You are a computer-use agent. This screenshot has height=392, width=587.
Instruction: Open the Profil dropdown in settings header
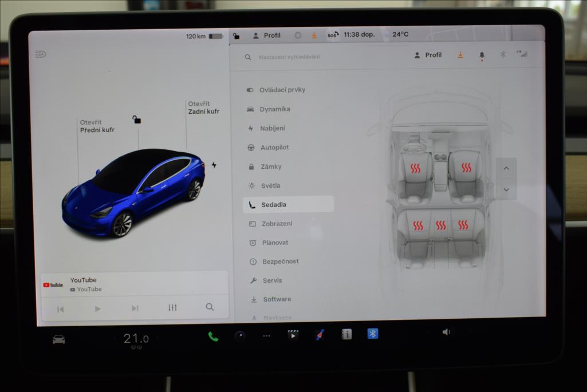(x=428, y=55)
